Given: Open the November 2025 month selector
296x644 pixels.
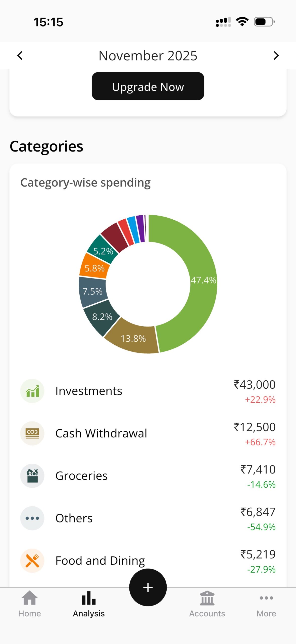Looking at the screenshot, I should pos(148,56).
